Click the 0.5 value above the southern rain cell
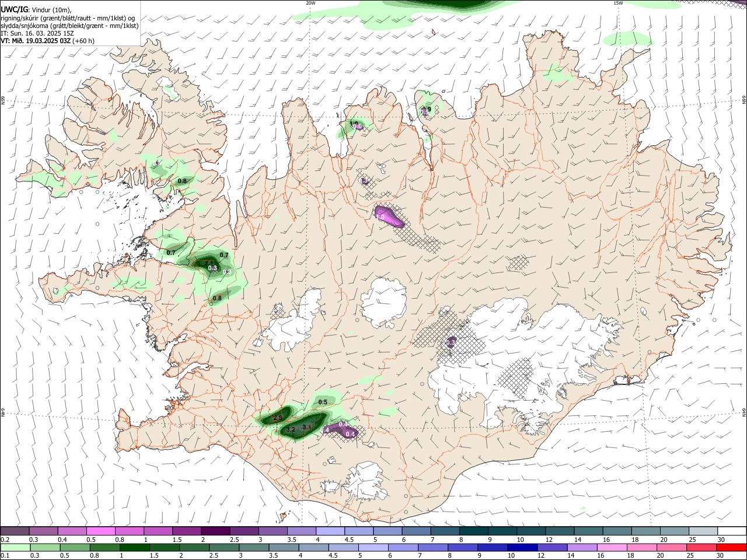The width and height of the screenshot is (747, 560). pos(323,402)
